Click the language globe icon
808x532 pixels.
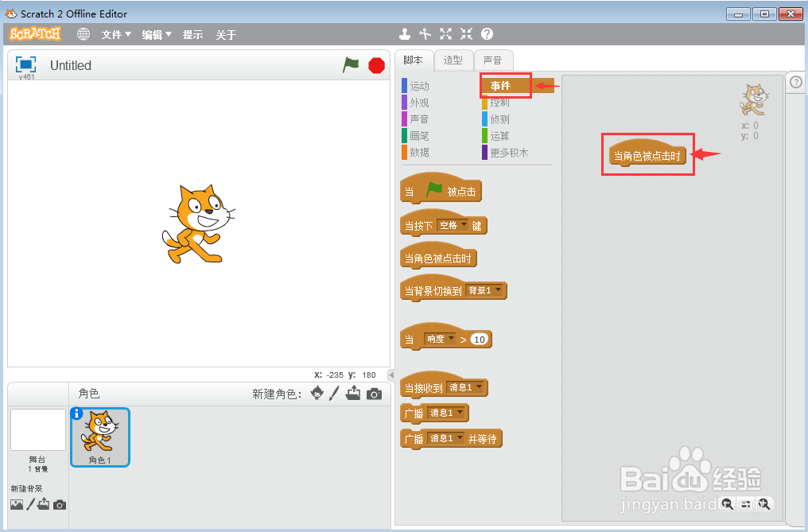[x=84, y=34]
